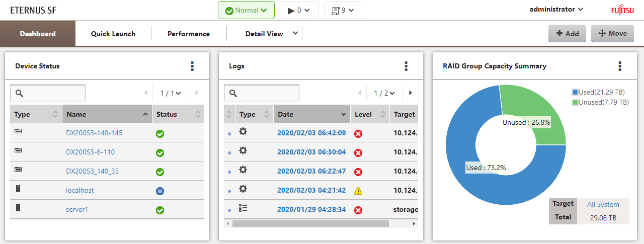644x244 pixels.
Task: Expand the Detail View dropdown arrow
Action: coord(295,33)
